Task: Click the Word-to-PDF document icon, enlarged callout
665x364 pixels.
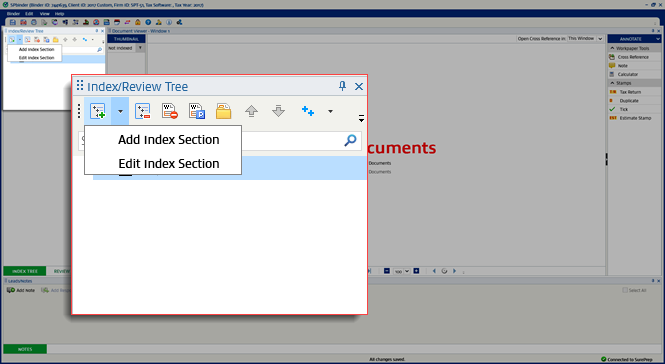Action: [197, 111]
